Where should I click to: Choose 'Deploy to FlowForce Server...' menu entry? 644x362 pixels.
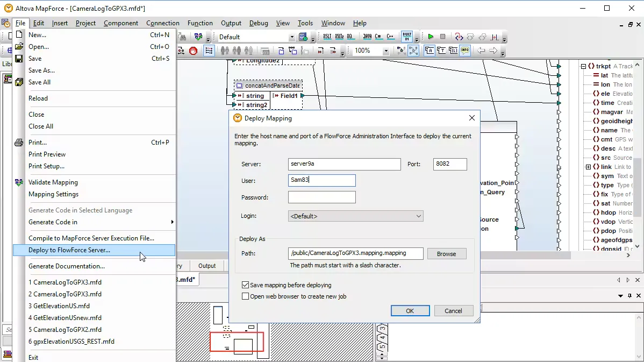94,250
